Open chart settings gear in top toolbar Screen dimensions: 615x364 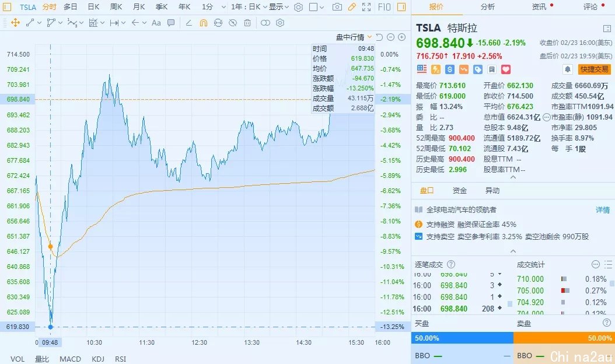pos(298,7)
